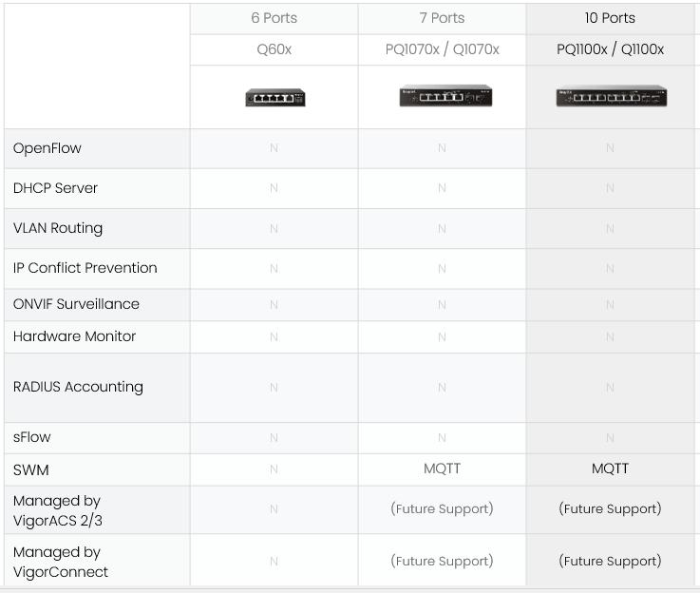The height and width of the screenshot is (593, 700).
Task: Select the VLAN Routing row label
Action: tap(58, 228)
